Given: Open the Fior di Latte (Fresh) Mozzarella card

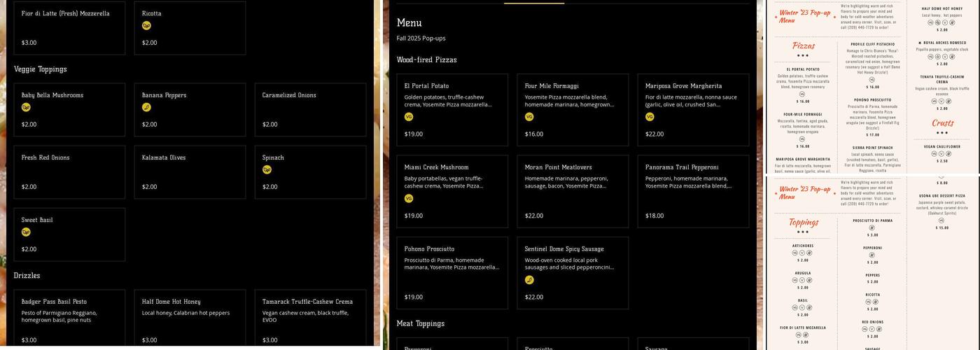Looking at the screenshot, I should 70,28.
